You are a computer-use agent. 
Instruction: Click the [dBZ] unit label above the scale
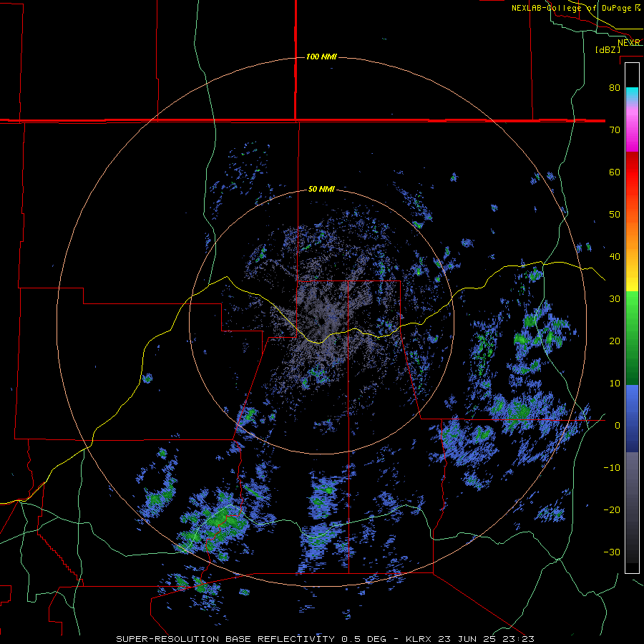coord(608,50)
